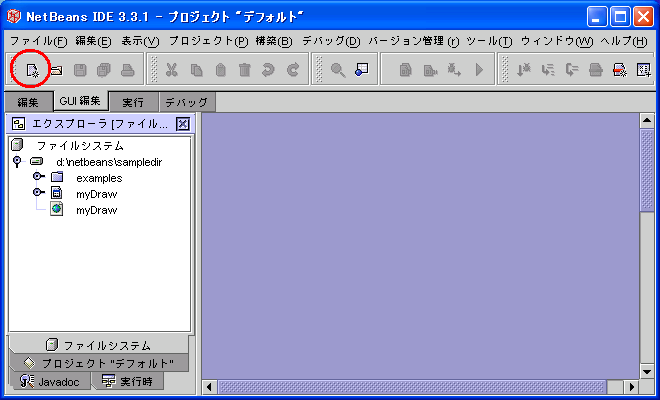Image resolution: width=660 pixels, height=400 pixels.
Task: Click the Start debugger bug icon
Action: point(454,70)
